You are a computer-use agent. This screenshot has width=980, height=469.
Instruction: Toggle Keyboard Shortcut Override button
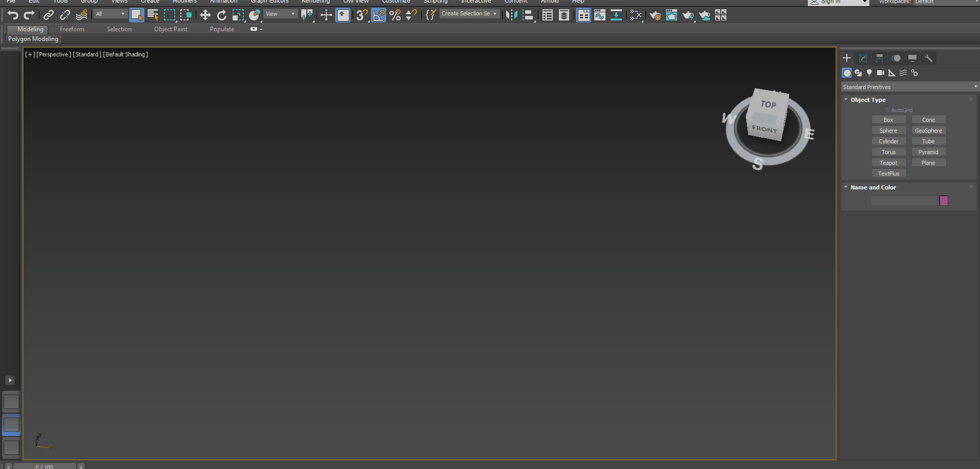343,15
